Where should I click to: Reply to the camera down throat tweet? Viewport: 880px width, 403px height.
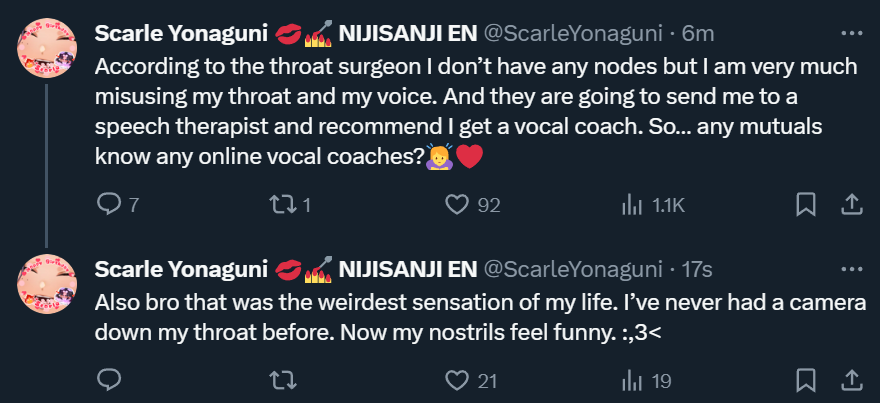pyautogui.click(x=108, y=380)
